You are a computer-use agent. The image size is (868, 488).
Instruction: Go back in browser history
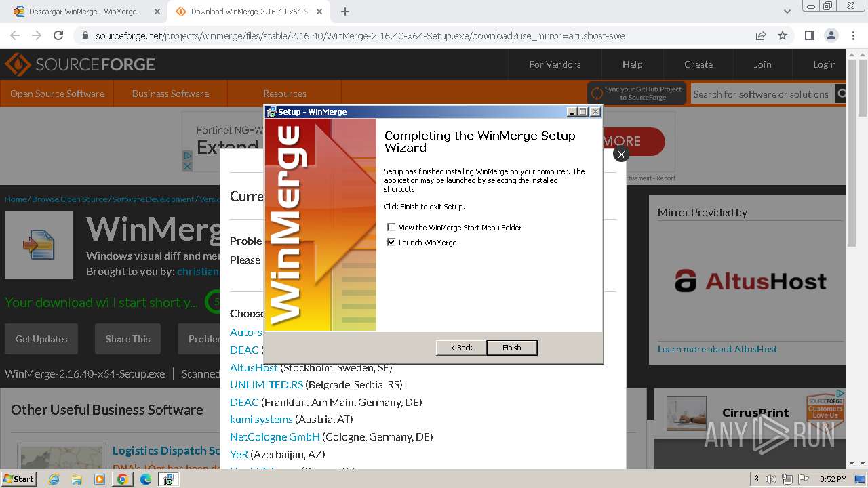click(x=15, y=35)
